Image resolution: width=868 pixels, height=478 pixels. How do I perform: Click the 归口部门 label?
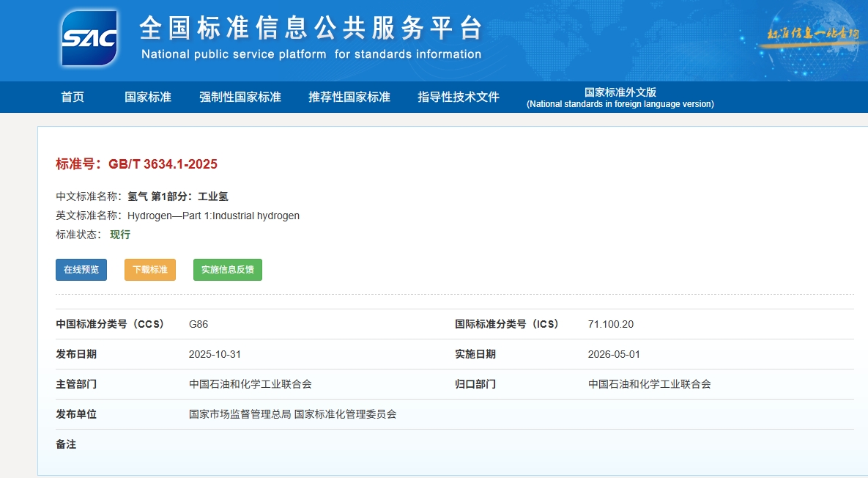[x=475, y=384]
